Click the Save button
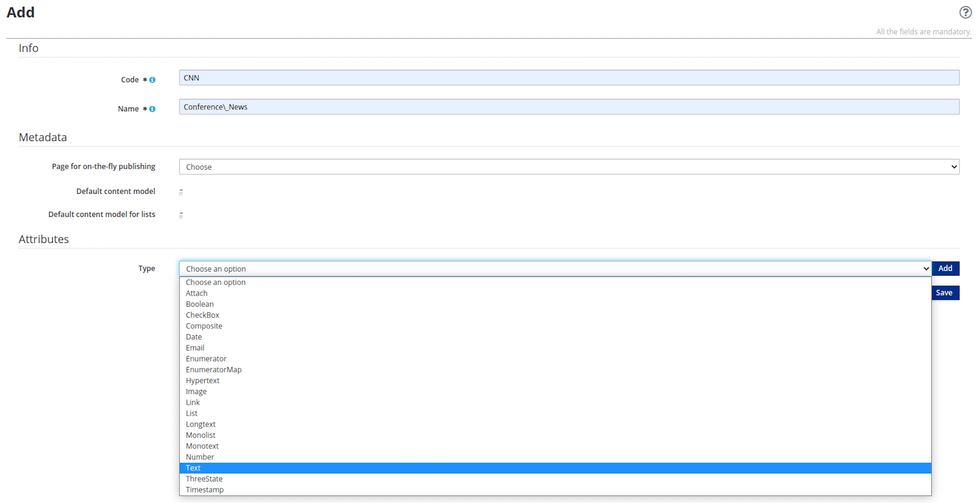The width and height of the screenshot is (980, 503). pos(944,292)
